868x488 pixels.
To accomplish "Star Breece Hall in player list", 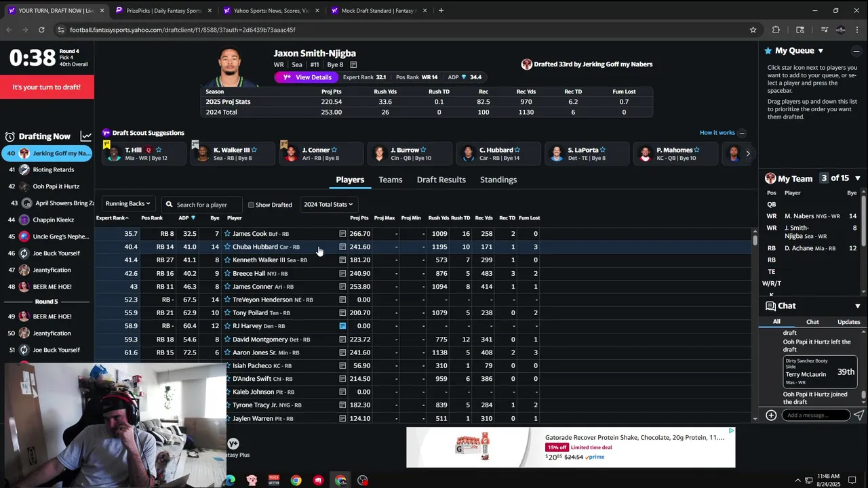I will click(x=227, y=273).
